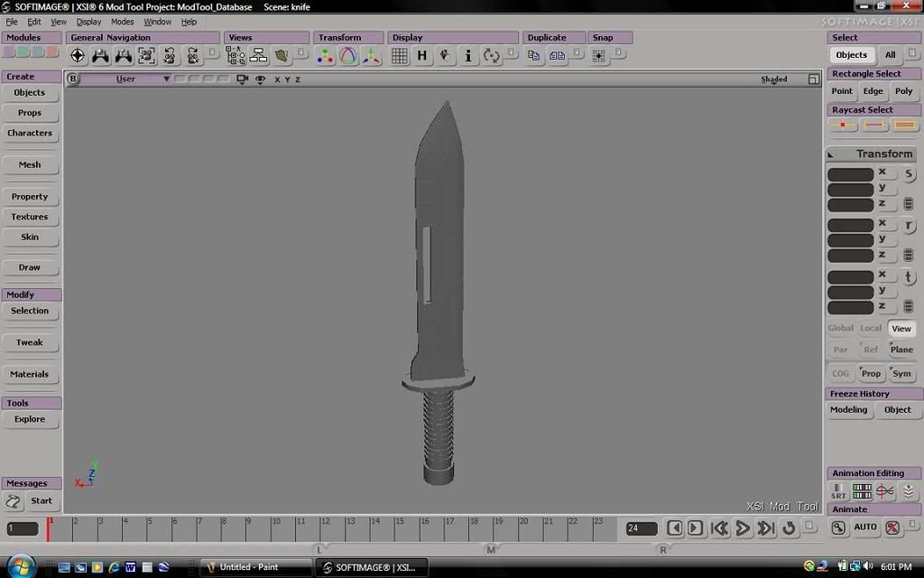Open the Display options menu button
The height and width of the screenshot is (578, 924).
[x=512, y=52]
